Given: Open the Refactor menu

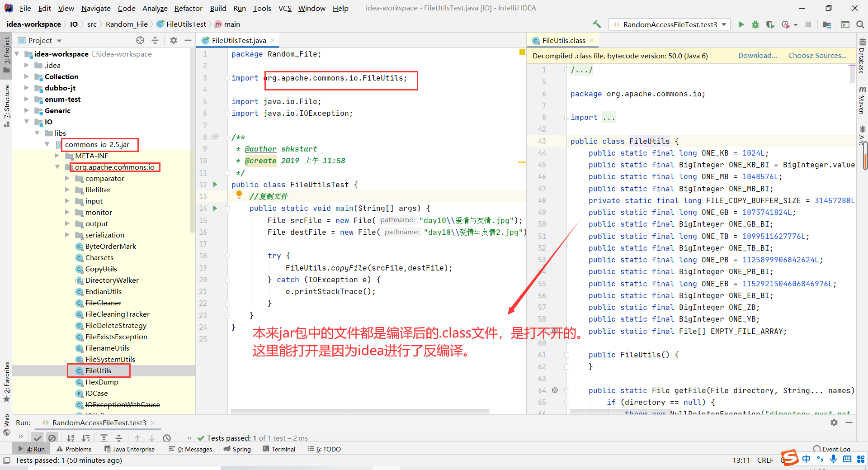Looking at the screenshot, I should 188,8.
